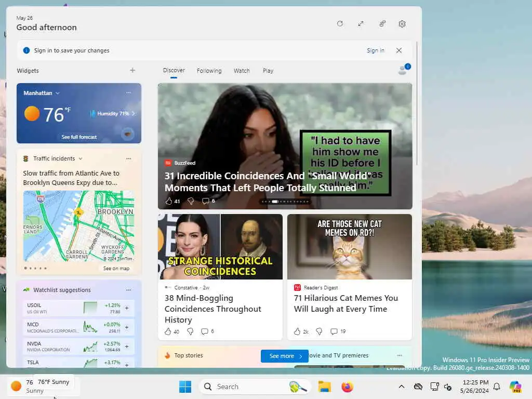Expand the Manhattan location dropdown
Image resolution: width=532 pixels, height=399 pixels.
pyautogui.click(x=57, y=93)
